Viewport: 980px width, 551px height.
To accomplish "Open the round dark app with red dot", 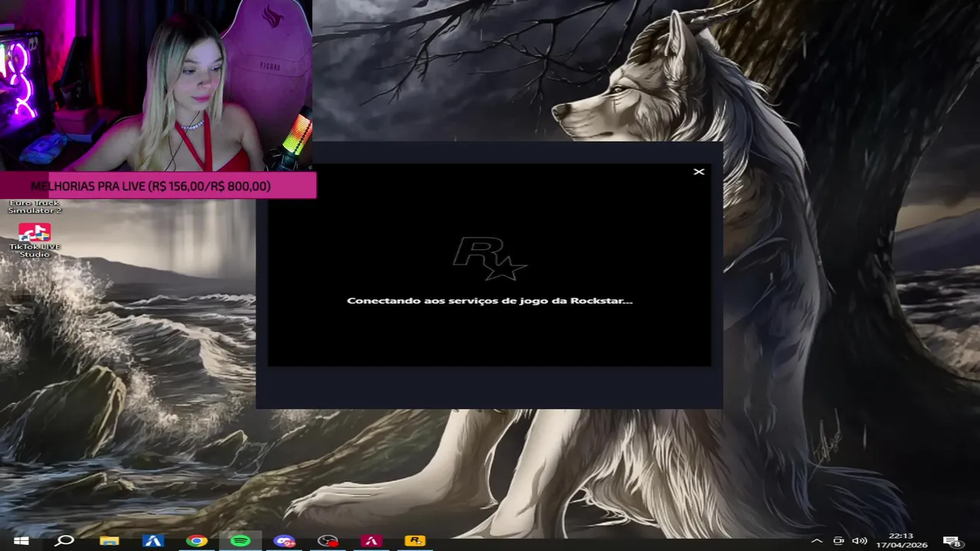I will pyautogui.click(x=328, y=541).
